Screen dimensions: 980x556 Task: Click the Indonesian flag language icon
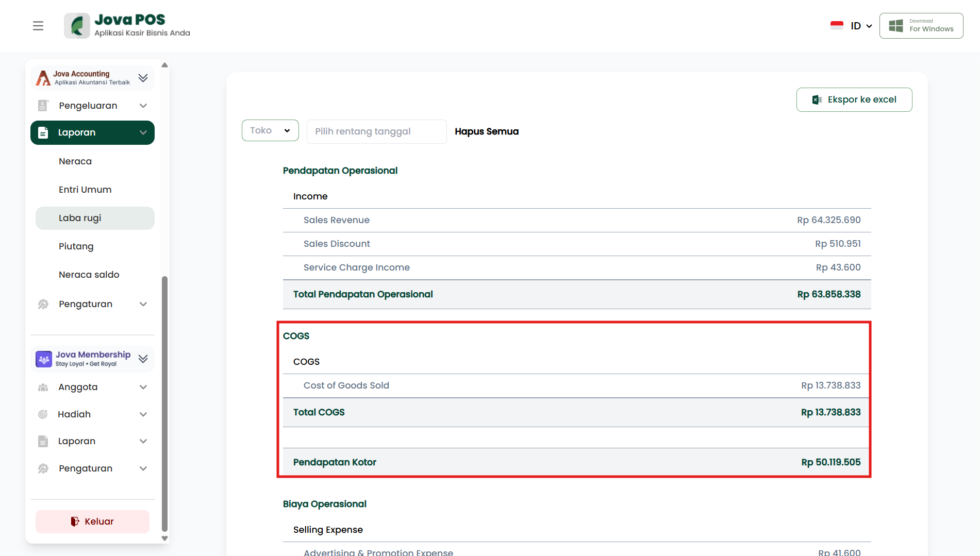click(x=837, y=26)
